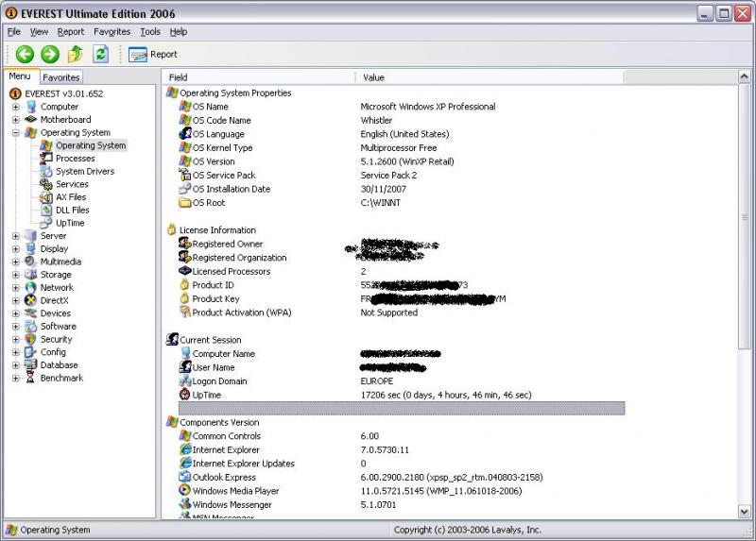
Task: Expand the Network tree node
Action: (16, 288)
